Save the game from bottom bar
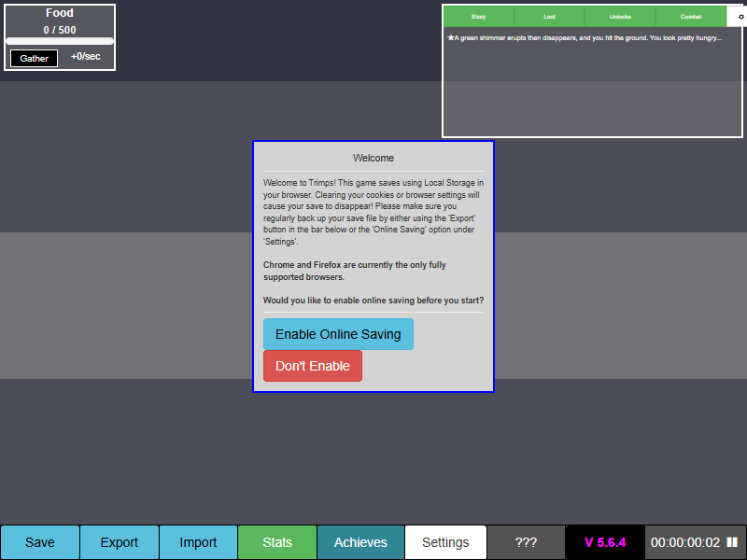 point(40,542)
